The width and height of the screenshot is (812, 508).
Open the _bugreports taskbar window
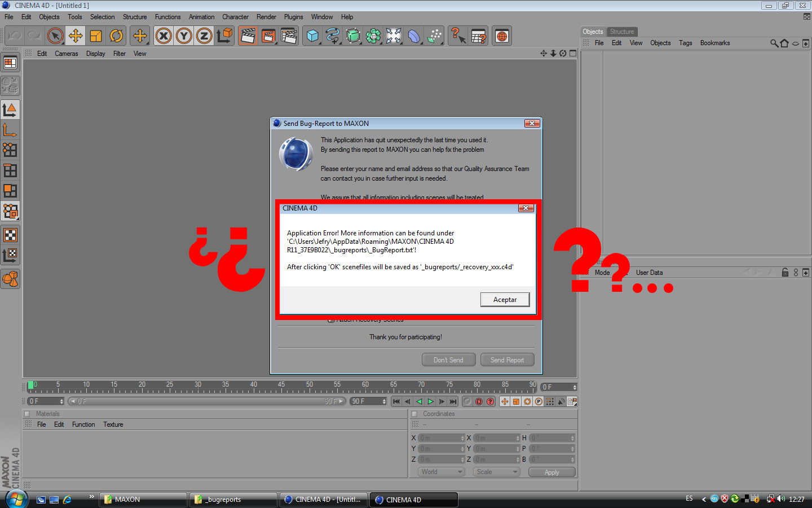233,500
